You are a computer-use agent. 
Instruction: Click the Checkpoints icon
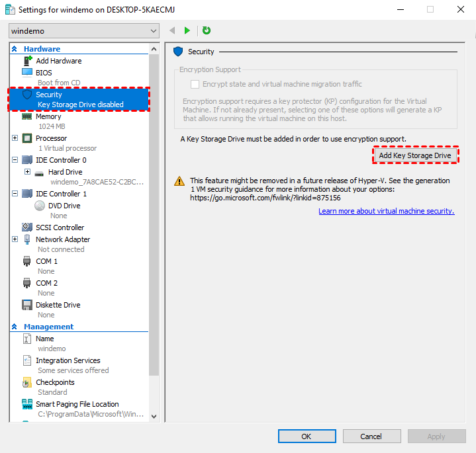[x=26, y=383]
